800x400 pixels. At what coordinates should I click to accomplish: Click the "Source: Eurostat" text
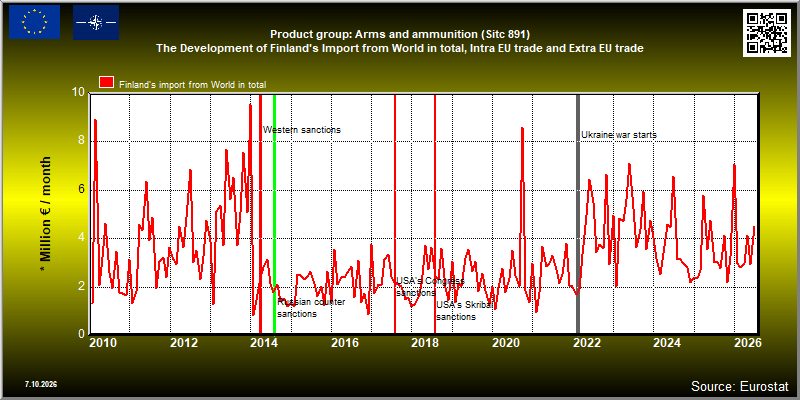pos(739,385)
